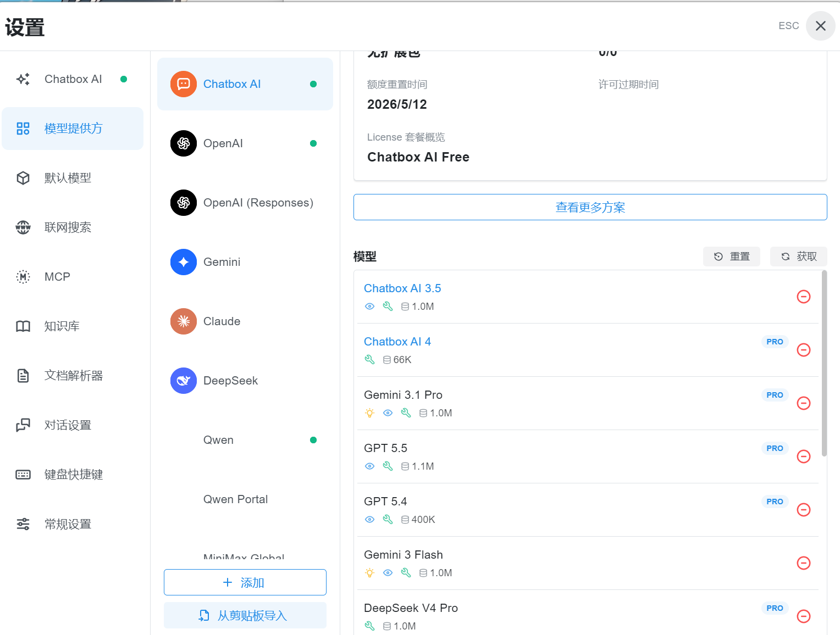This screenshot has width=840, height=635.
Task: Click the 查看更多方案 button
Action: [590, 207]
